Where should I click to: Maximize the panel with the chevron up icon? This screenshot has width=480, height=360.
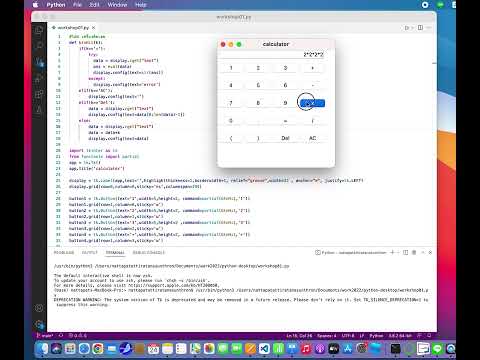(423, 252)
